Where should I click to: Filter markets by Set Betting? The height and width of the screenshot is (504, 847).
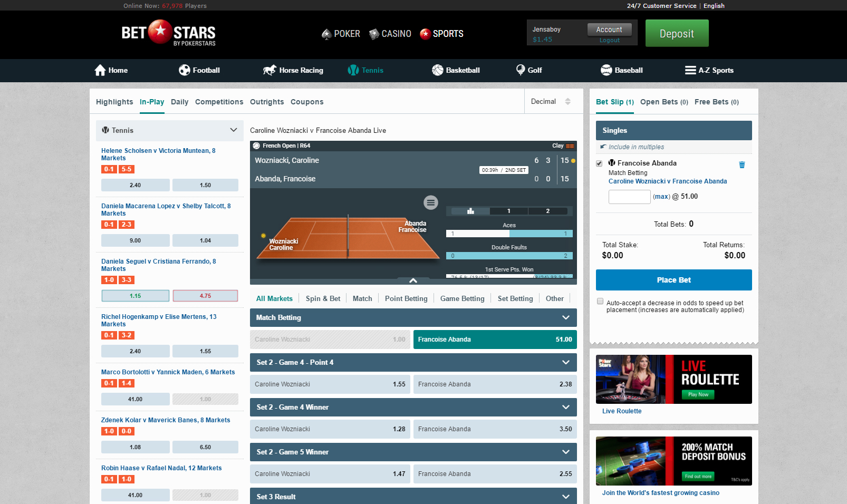coord(515,298)
